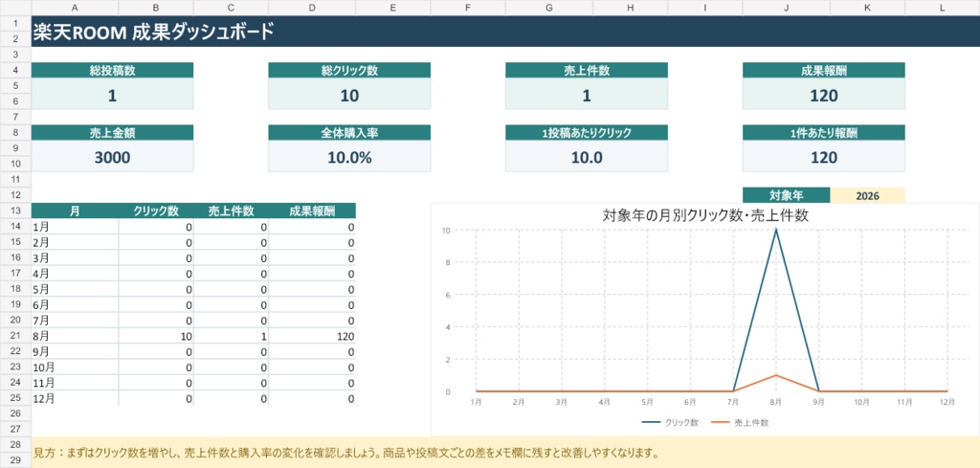Select row 29 header
The height and width of the screenshot is (468, 980).
15,460
